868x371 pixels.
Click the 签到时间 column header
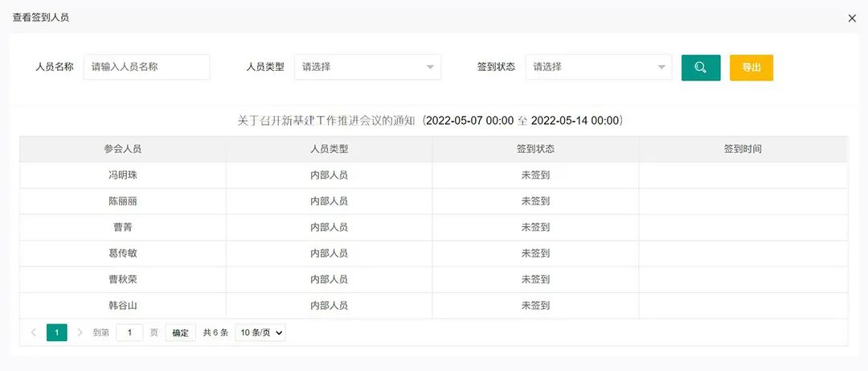[743, 149]
